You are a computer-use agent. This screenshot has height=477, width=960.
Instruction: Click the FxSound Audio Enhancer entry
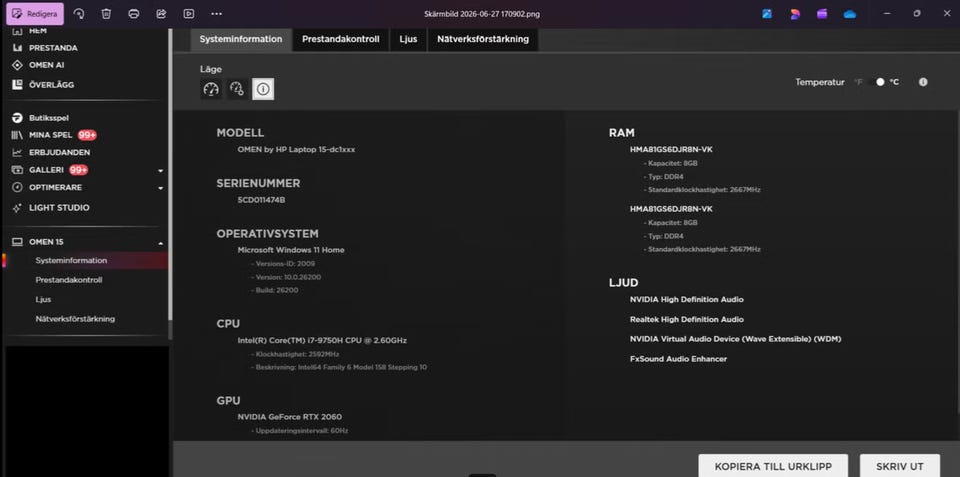point(678,359)
